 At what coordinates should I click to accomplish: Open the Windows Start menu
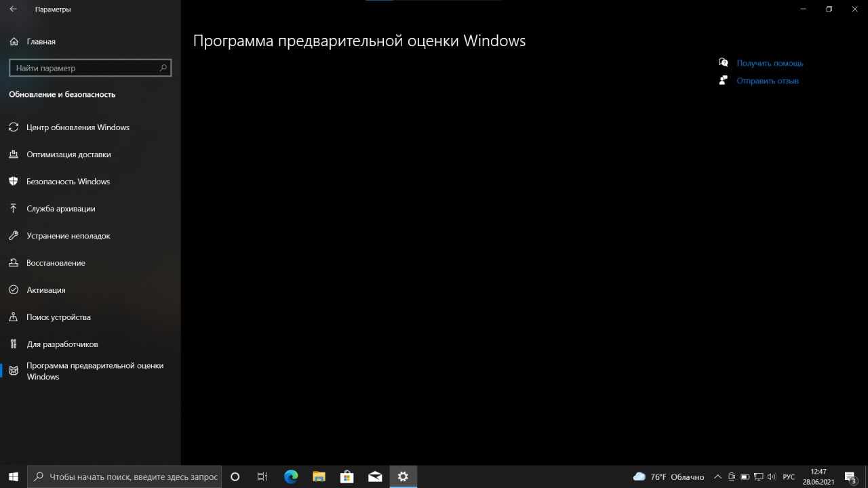pos(14,476)
